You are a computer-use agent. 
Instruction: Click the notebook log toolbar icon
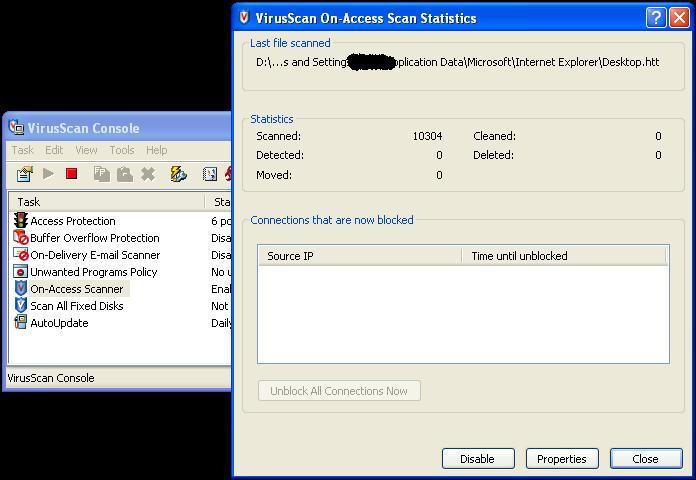(210, 174)
